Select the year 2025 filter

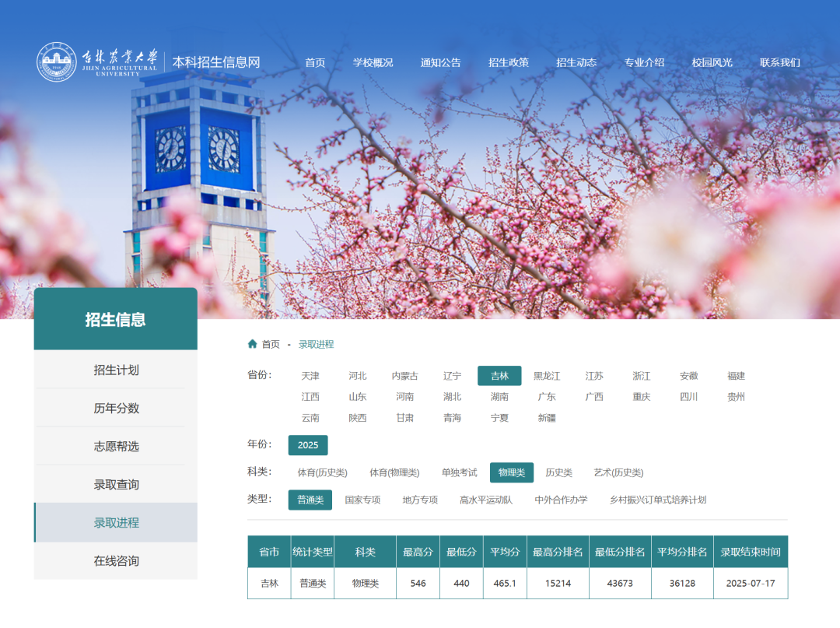[x=308, y=445]
